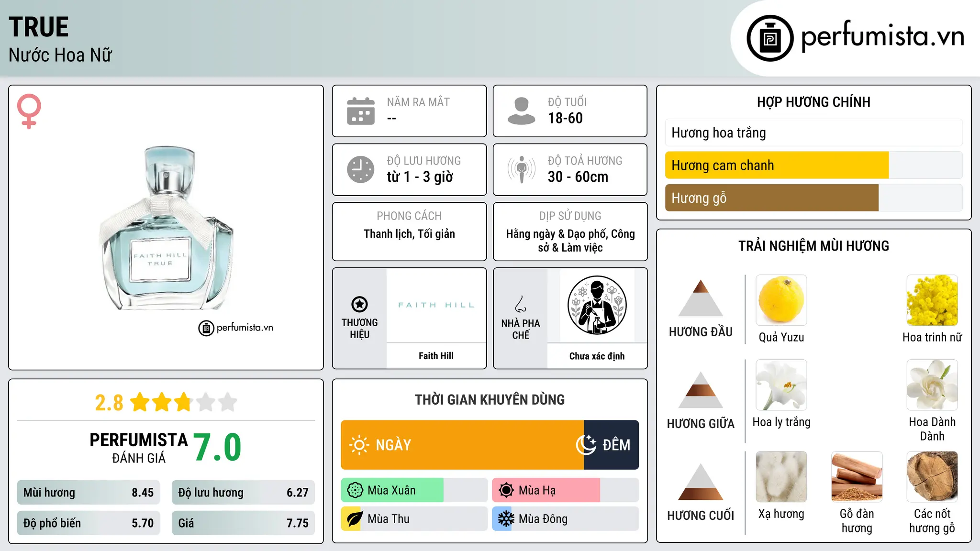Click the longevity value từ 1 - 3 giờ
980x551 pixels.
click(x=420, y=177)
